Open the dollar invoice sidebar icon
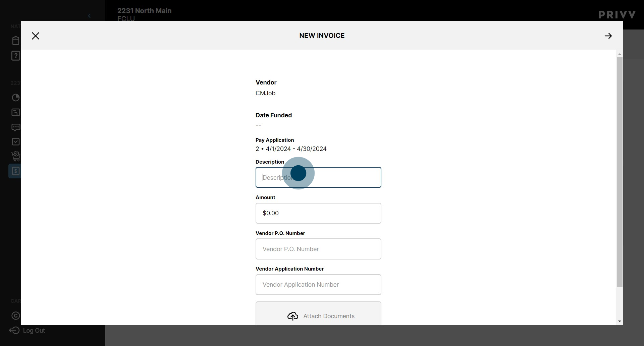644x346 pixels. point(15,171)
